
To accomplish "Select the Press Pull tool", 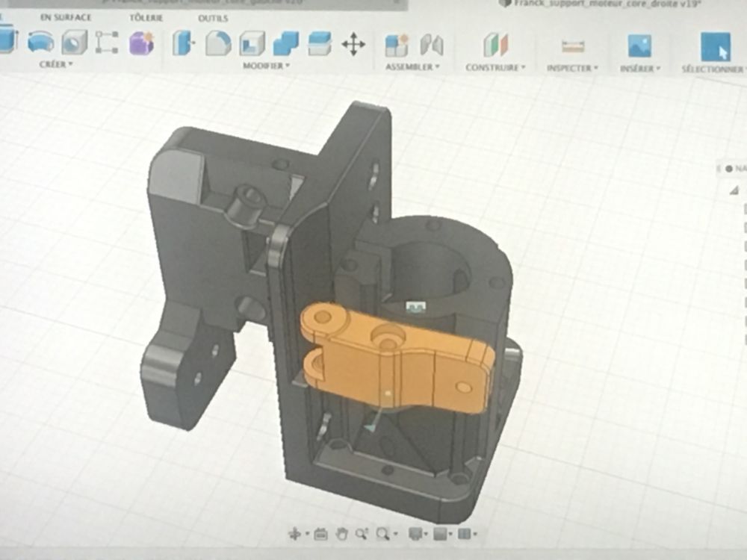I will click(184, 43).
